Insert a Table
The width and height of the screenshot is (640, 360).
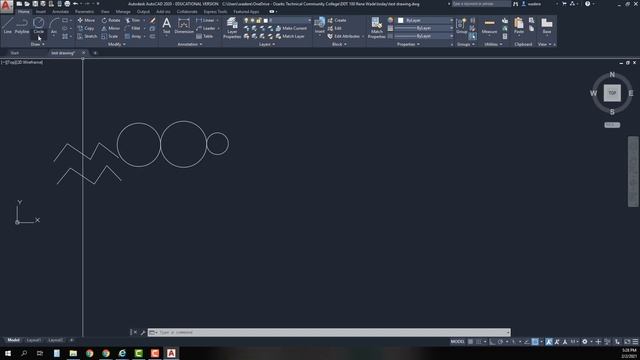coord(204,36)
